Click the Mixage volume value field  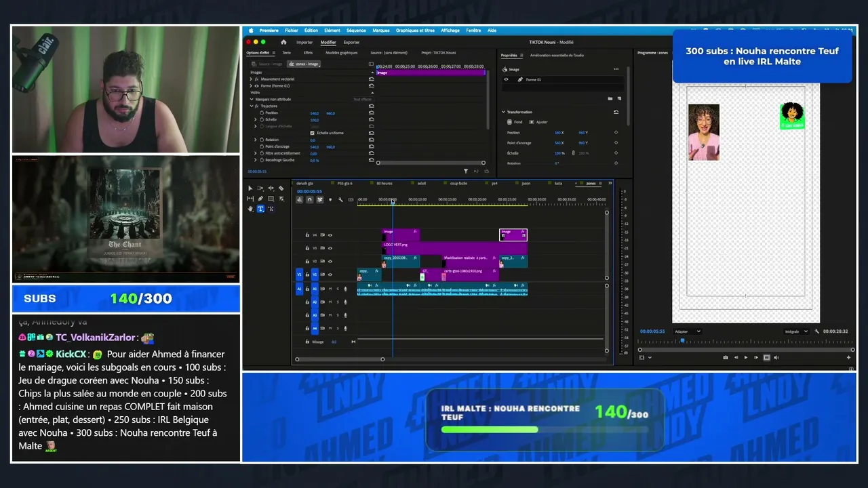point(334,342)
